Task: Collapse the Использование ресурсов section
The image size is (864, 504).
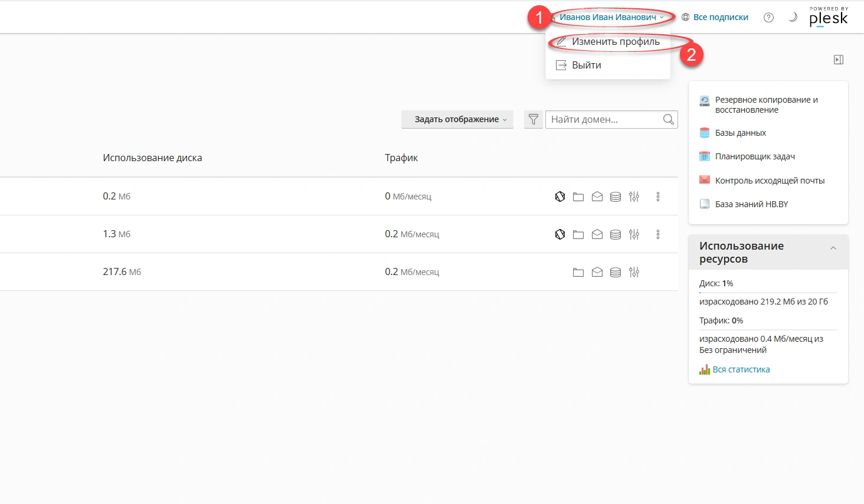Action: coord(833,248)
